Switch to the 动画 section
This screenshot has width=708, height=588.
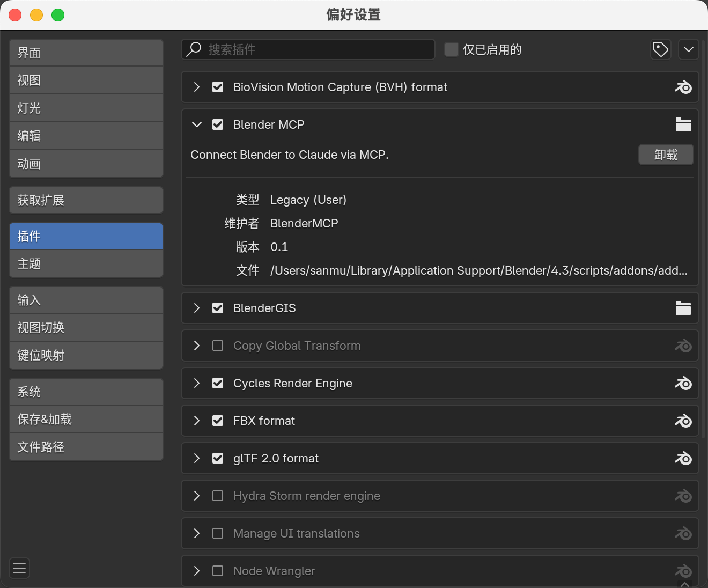pyautogui.click(x=86, y=164)
